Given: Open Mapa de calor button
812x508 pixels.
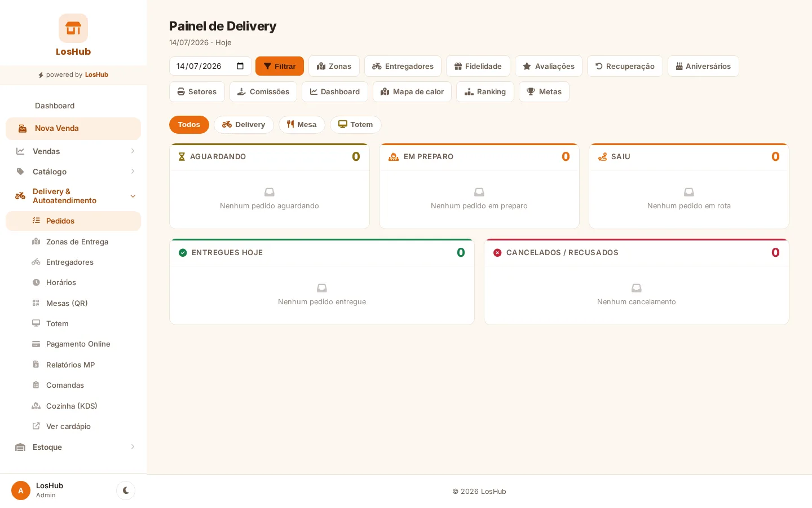Looking at the screenshot, I should point(412,91).
